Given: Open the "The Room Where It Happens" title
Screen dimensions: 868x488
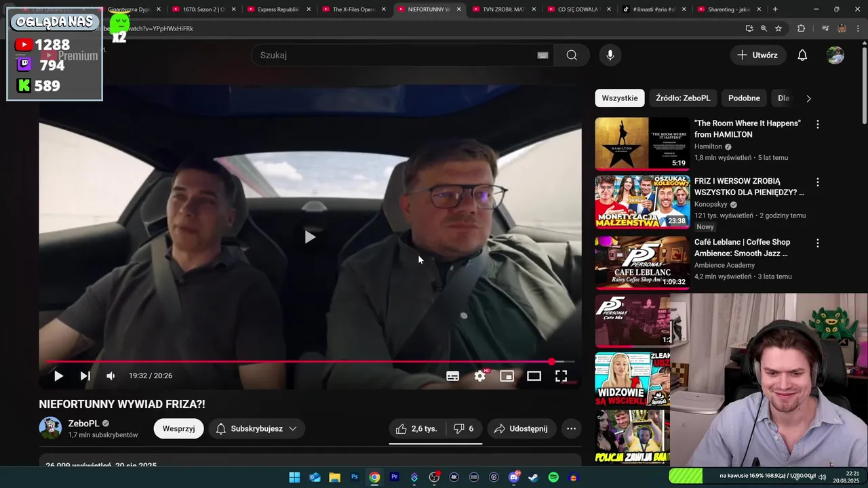Looking at the screenshot, I should 747,129.
